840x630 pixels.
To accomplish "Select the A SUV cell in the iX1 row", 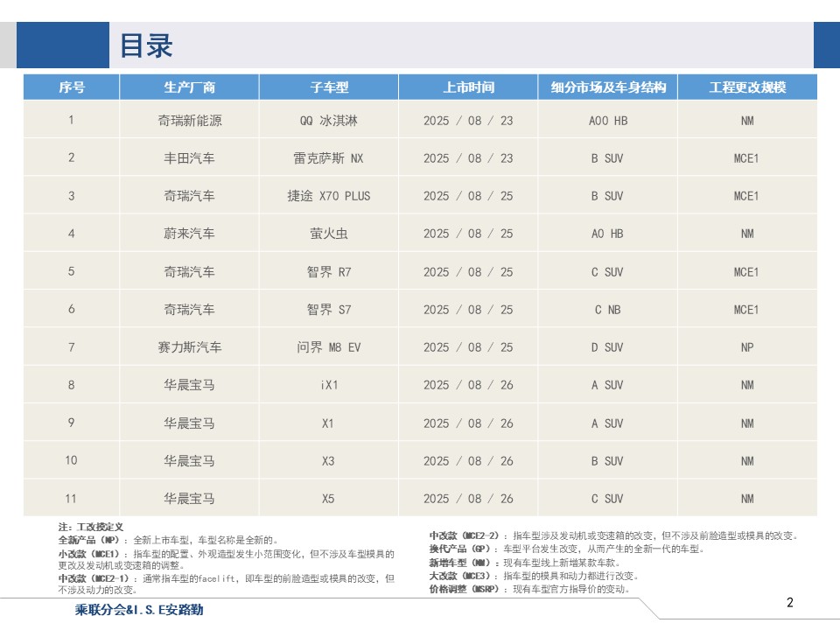I will click(x=608, y=385).
